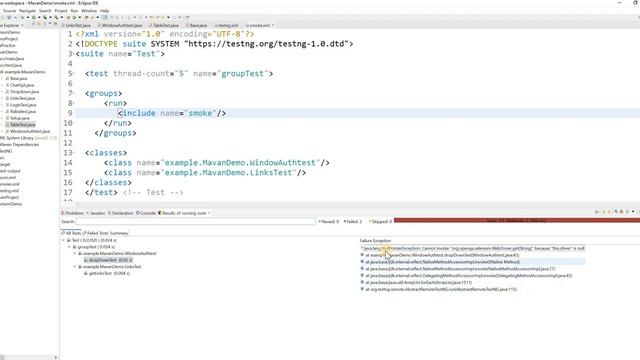
Task: Fold the test element at line 5
Action: point(74,73)
